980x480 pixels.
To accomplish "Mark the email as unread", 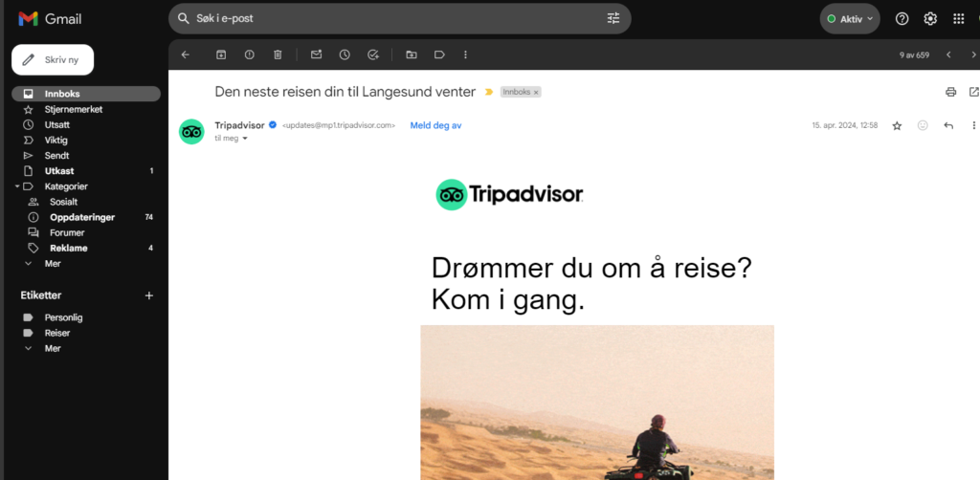I will [x=316, y=55].
